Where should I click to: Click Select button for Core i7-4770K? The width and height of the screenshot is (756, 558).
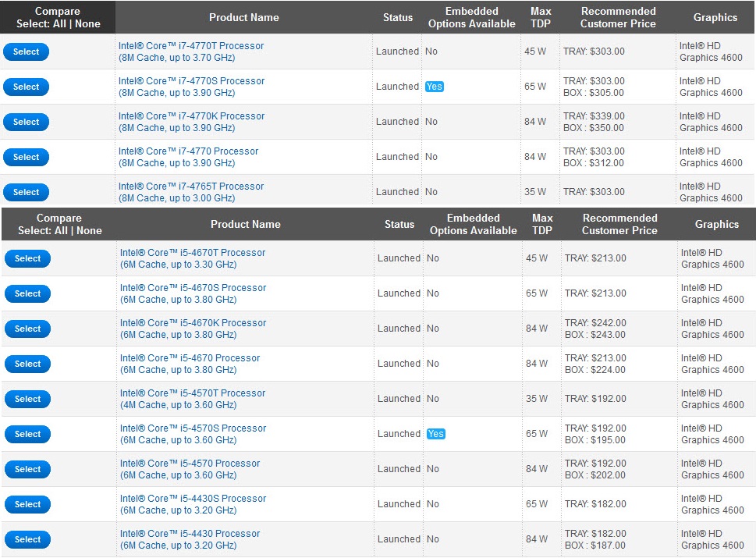tap(26, 122)
